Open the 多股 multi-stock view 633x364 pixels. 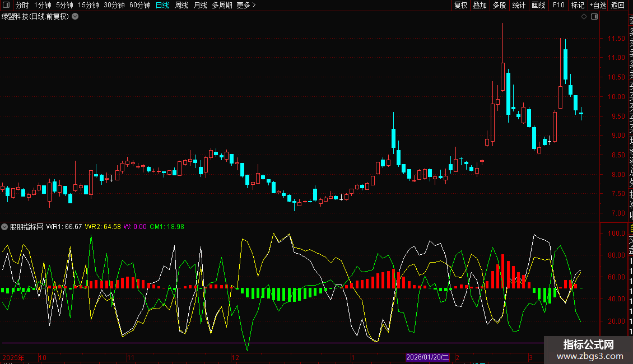[x=499, y=5]
